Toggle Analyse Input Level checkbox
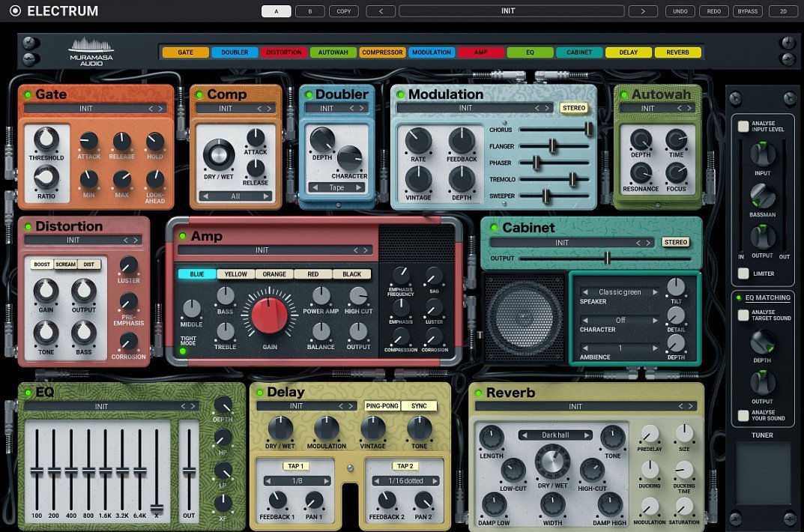Screen dimensions: 804x532 click(x=743, y=127)
